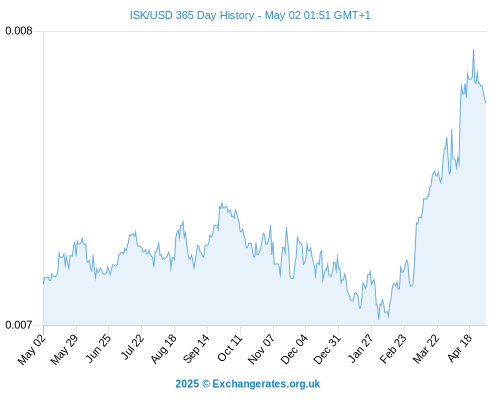Select the Sep 14 x-axis date label
The image size is (495, 400).
click(196, 348)
